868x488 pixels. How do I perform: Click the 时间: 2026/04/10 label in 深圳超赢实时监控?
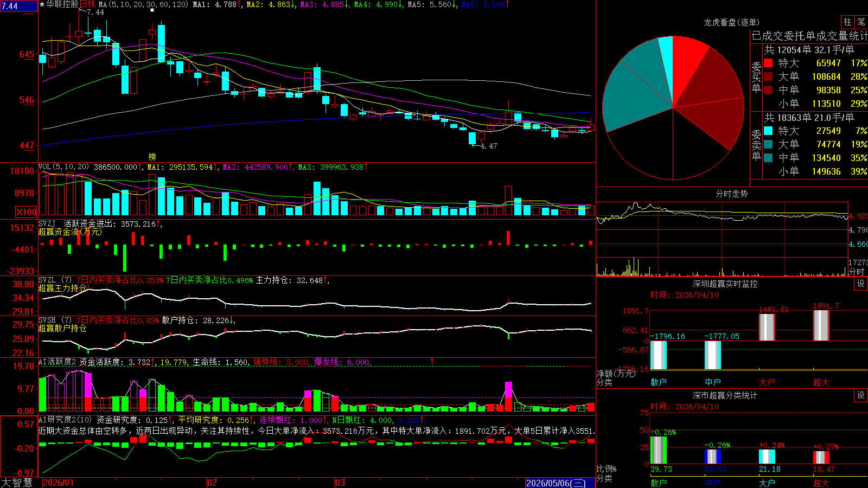point(685,295)
